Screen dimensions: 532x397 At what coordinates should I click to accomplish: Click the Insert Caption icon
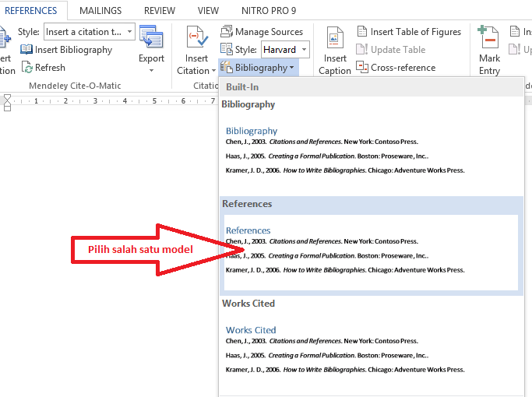[335, 39]
